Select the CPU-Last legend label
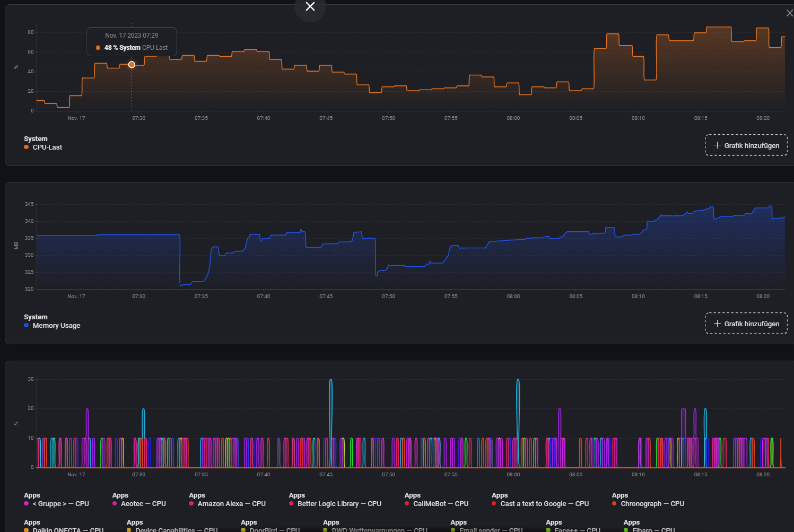This screenshot has height=532, width=794. click(x=47, y=147)
